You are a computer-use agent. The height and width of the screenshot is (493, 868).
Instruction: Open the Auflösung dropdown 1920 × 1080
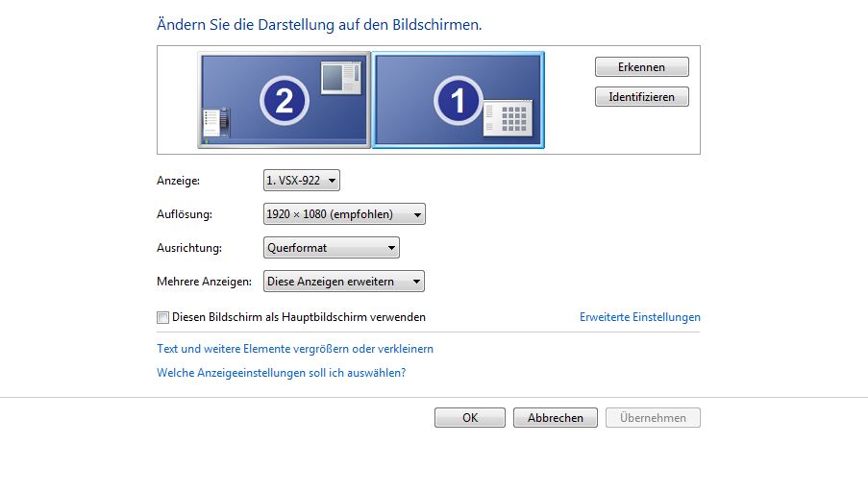344,214
